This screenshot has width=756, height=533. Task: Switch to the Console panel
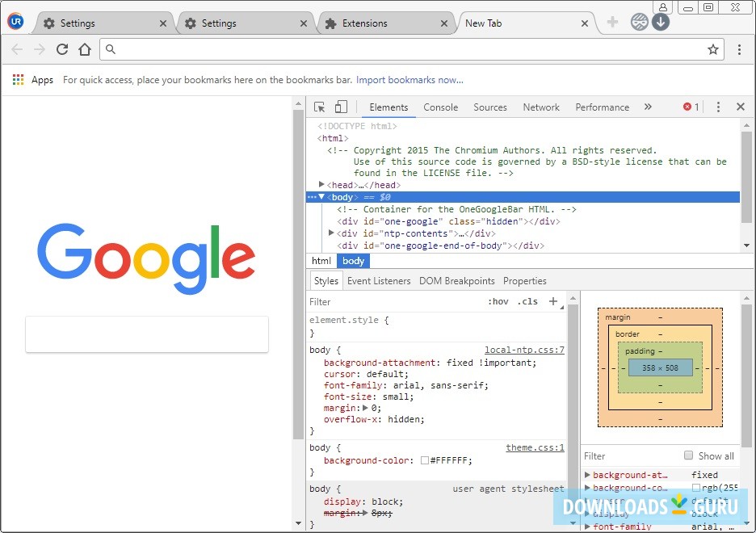point(440,107)
